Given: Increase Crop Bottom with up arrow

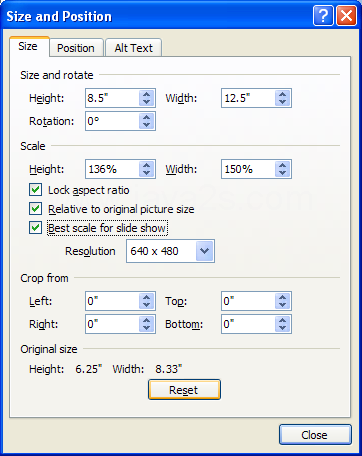Looking at the screenshot, I should pos(282,320).
